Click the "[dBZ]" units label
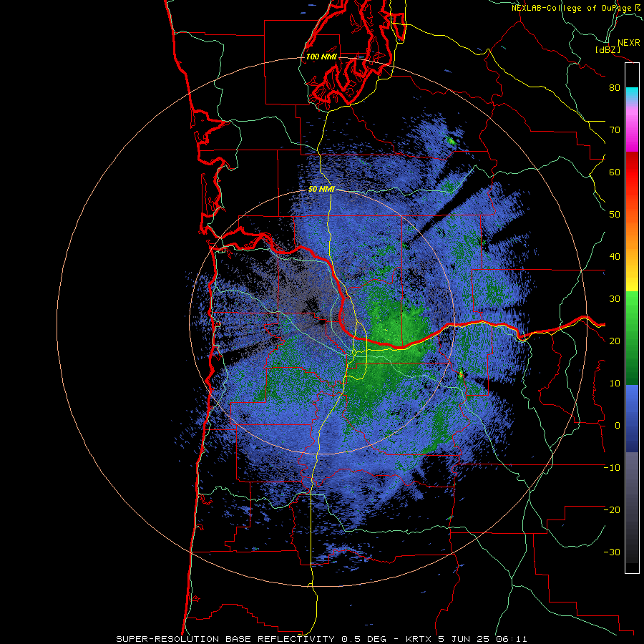The image size is (644, 644). point(608,50)
